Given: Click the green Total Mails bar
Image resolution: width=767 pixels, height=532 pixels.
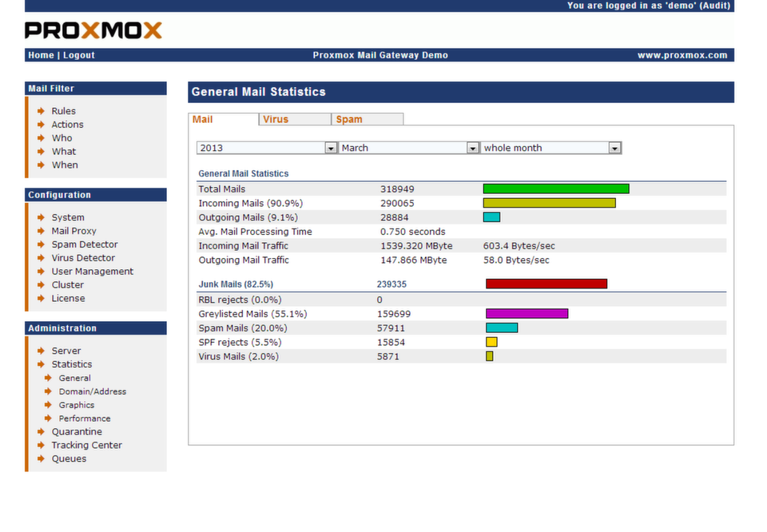Looking at the screenshot, I should click(x=556, y=189).
